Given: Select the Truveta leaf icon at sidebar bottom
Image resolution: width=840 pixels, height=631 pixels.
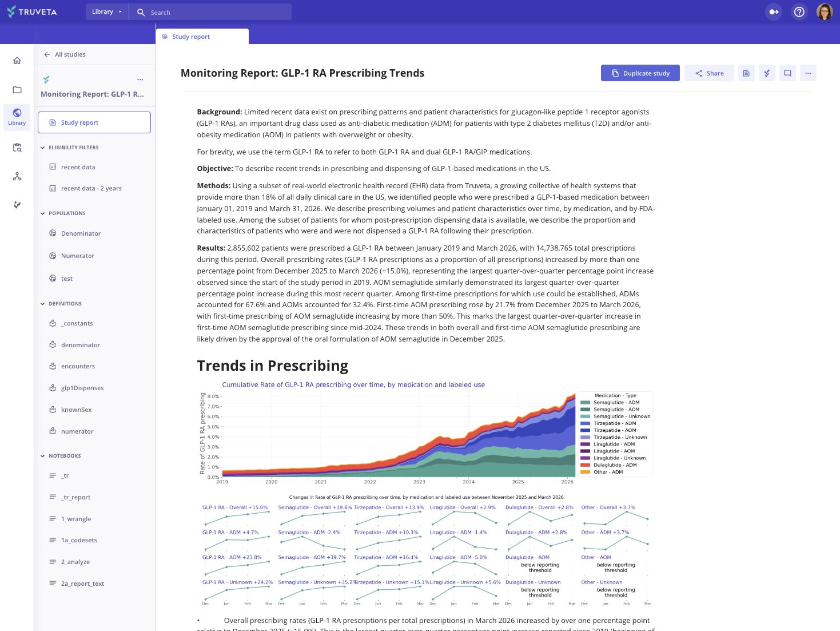Looking at the screenshot, I should tap(17, 204).
